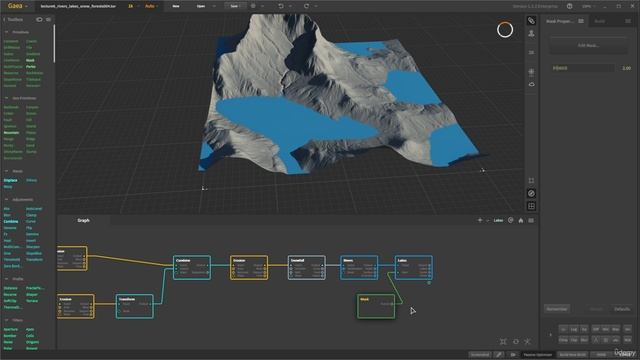Click the New button

click(x=176, y=6)
